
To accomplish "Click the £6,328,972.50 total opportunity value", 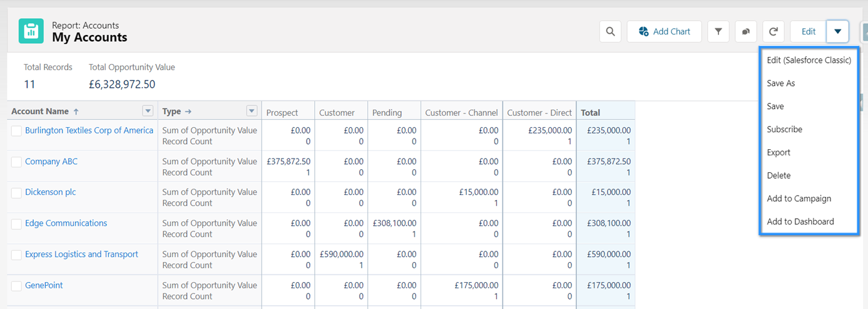I will click(x=122, y=84).
